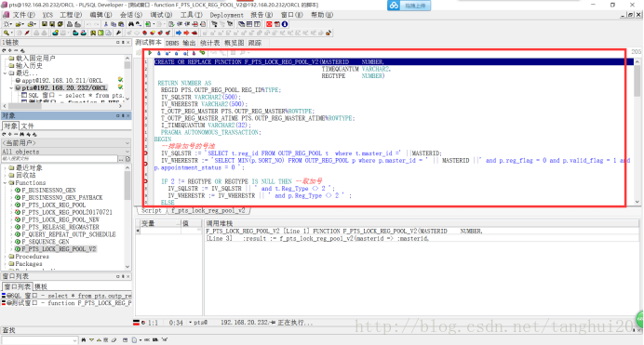
Task: Click the blue right-arrow icon in the toolbar
Action: click(179, 33)
